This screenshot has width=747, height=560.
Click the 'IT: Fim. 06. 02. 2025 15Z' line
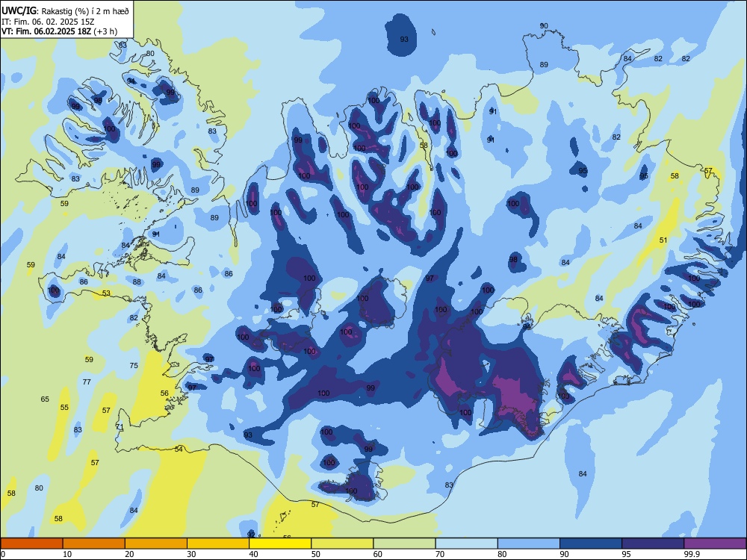point(49,22)
